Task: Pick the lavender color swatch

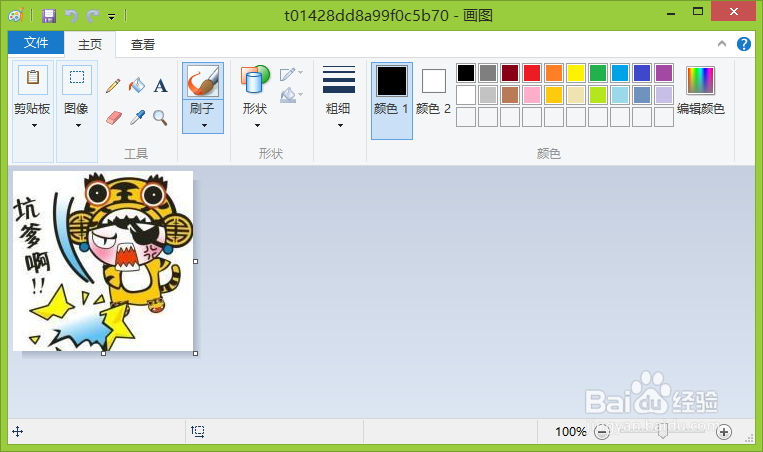Action: [x=664, y=95]
